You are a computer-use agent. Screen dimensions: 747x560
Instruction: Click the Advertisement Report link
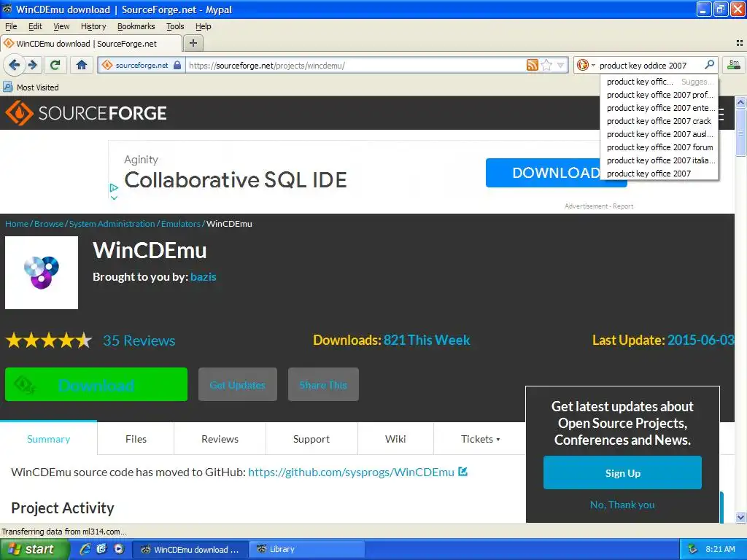point(599,206)
